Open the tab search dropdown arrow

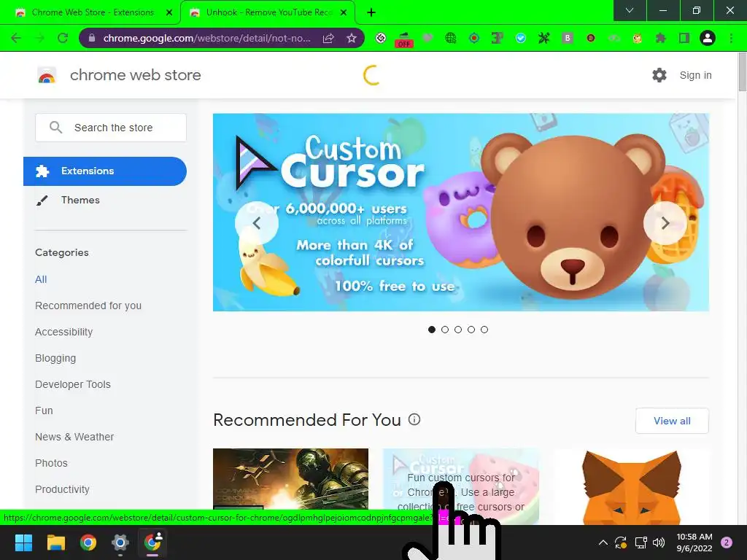(x=630, y=10)
